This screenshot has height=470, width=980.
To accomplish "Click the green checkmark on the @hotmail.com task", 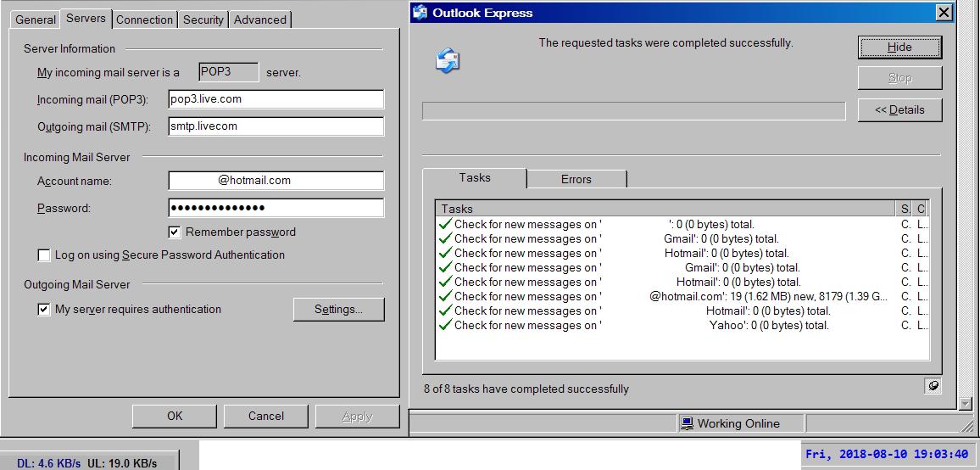I will 444,296.
